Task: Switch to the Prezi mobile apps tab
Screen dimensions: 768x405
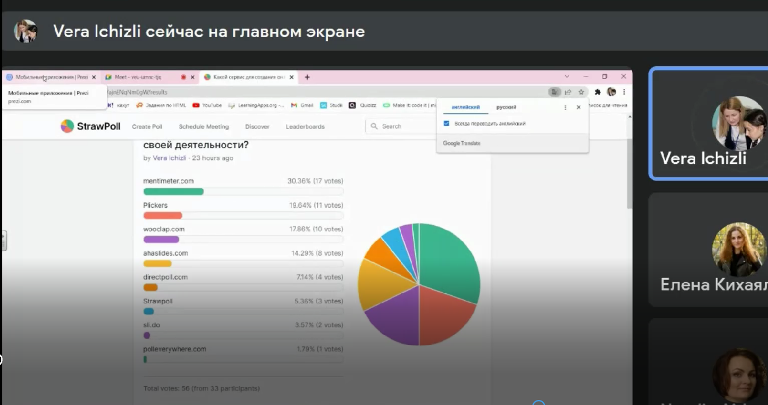Action: 51,77
